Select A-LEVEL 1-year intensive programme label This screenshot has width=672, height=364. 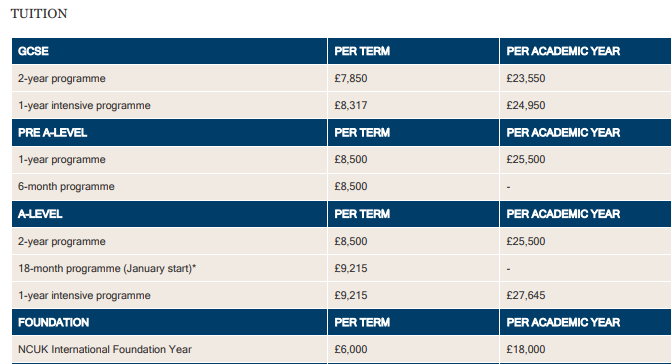(x=84, y=295)
